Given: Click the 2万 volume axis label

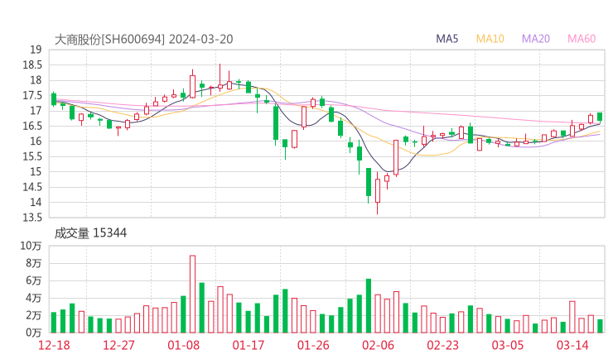Looking at the screenshot, I should pos(34,315).
